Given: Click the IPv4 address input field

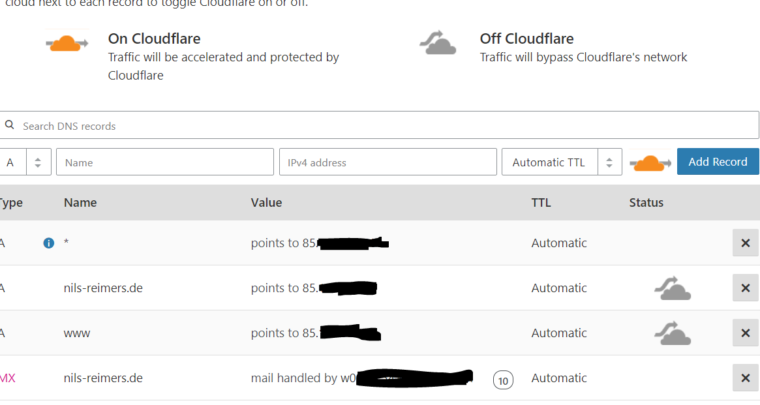Looking at the screenshot, I should 388,162.
